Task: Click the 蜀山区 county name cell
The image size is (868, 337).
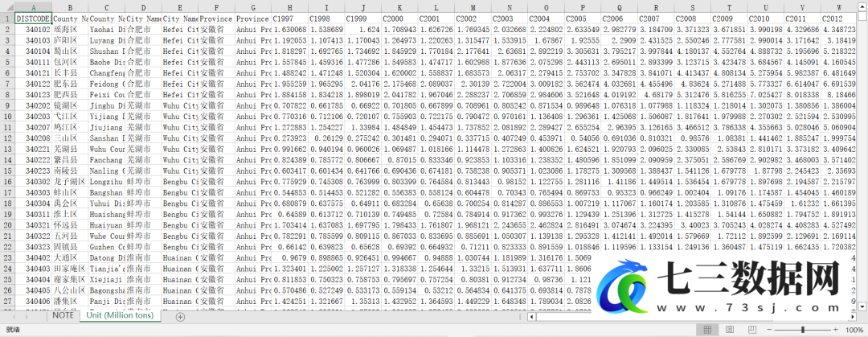Action: click(70, 51)
